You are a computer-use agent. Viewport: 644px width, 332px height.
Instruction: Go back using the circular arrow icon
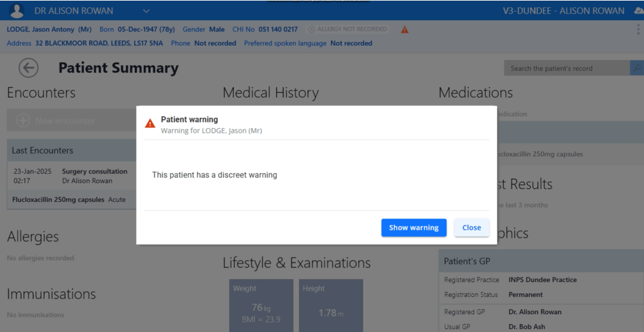click(x=28, y=68)
